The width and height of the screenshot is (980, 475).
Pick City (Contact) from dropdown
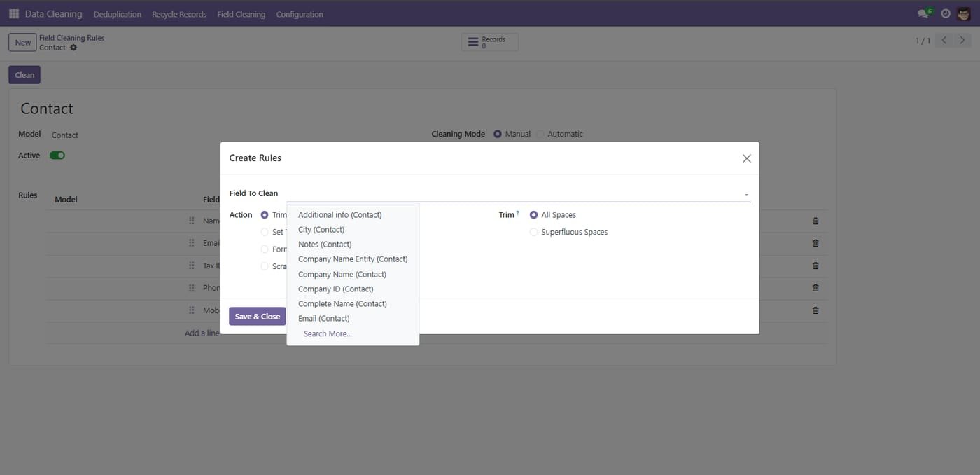click(x=353, y=230)
